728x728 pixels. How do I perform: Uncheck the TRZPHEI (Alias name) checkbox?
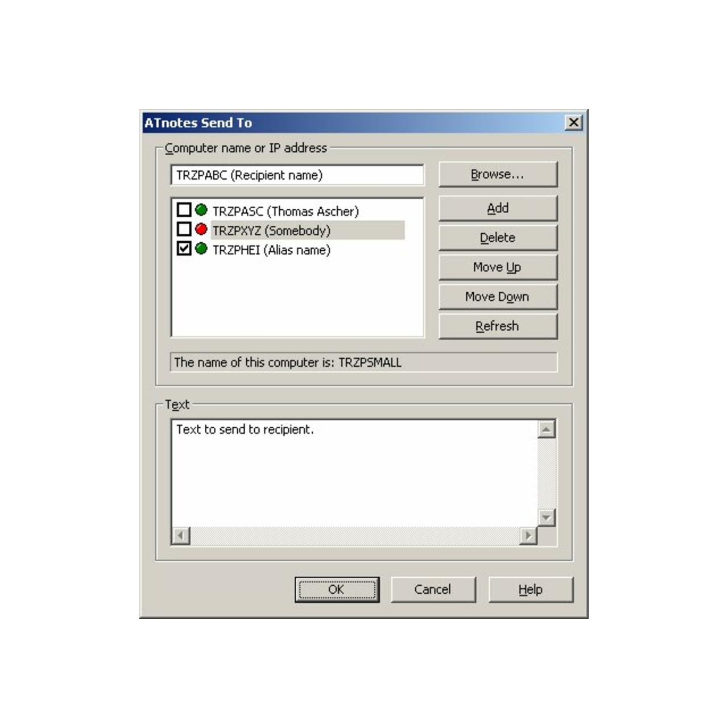click(184, 249)
